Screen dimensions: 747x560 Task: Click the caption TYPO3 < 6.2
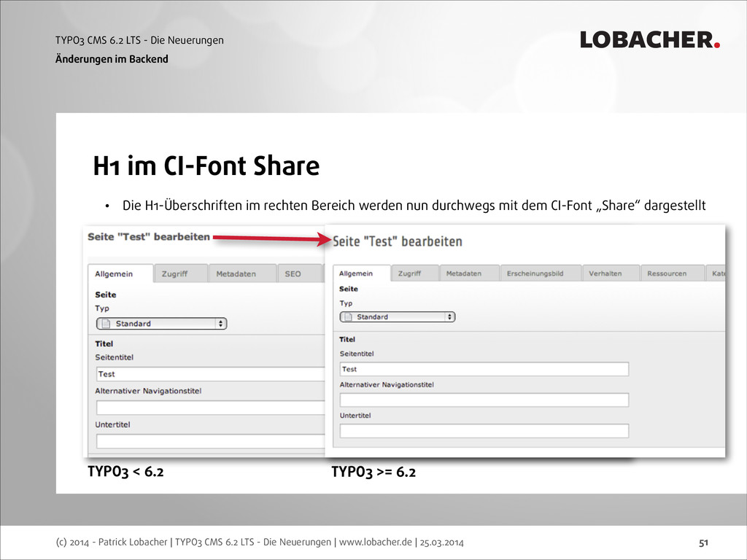tap(125, 472)
